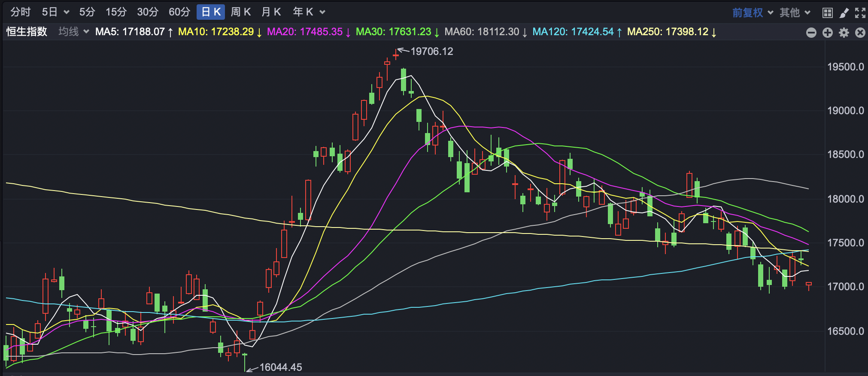Viewport: 868px width, 376px height.
Task: Switch to 30分 minute chart
Action: click(x=148, y=12)
